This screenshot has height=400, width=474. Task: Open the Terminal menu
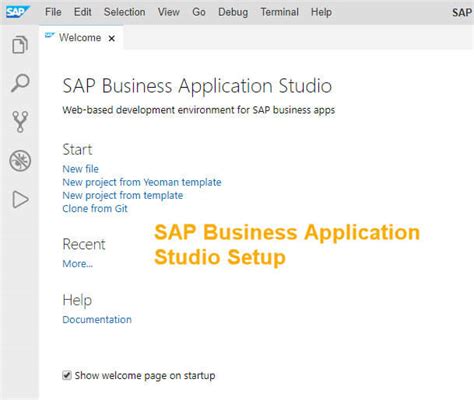point(279,12)
